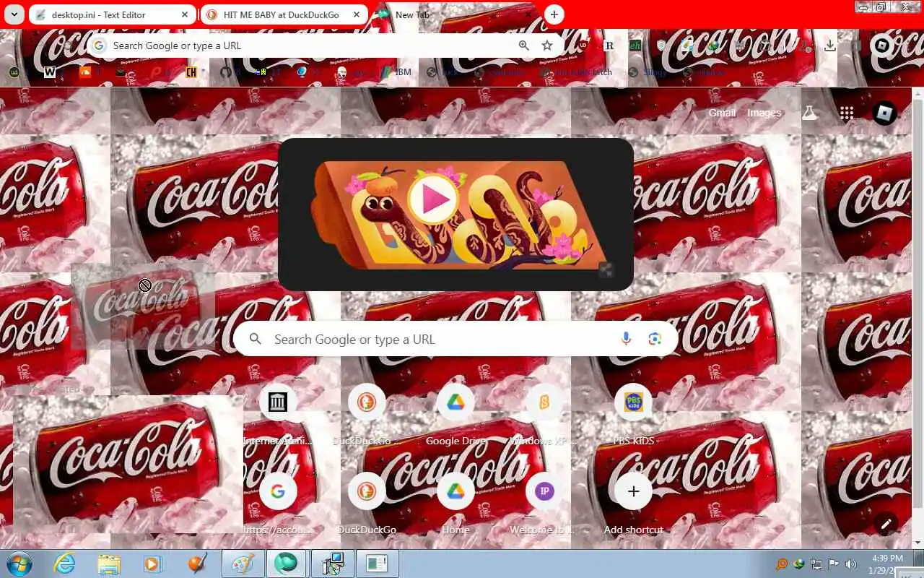Open the Home Google Drive shortcut

456,504
